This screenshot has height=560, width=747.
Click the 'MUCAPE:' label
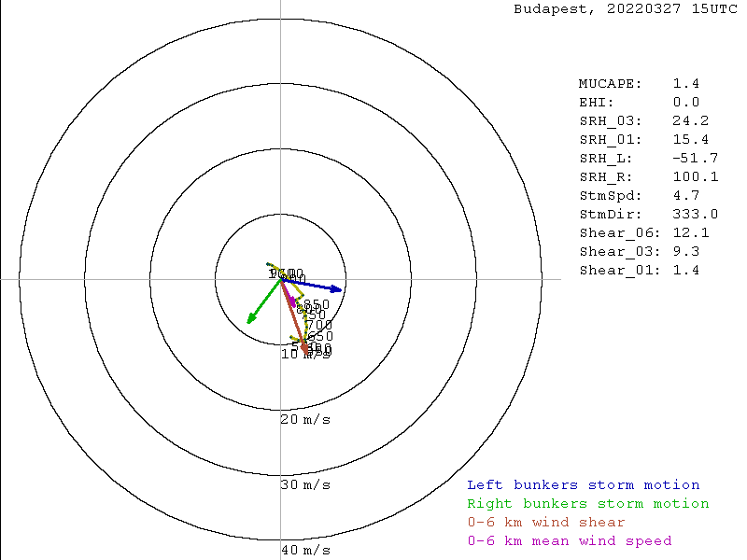[x=611, y=84]
